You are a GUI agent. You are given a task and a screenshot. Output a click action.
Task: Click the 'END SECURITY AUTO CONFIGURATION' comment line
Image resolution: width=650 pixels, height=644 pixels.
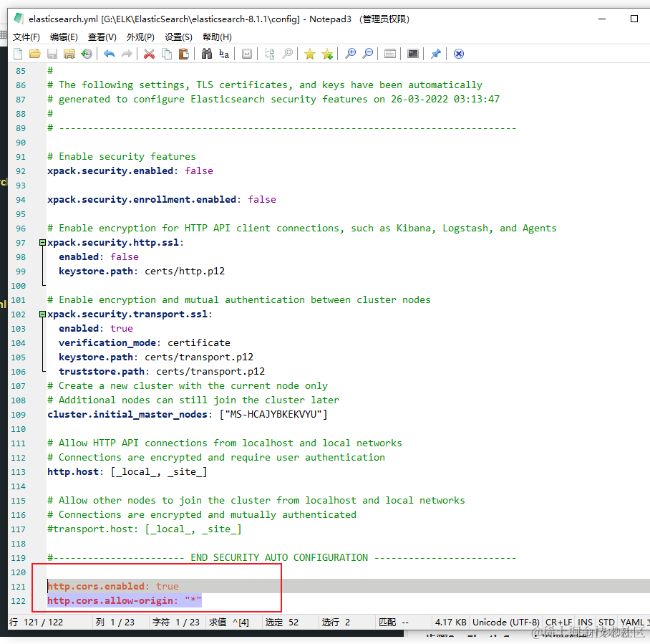282,558
